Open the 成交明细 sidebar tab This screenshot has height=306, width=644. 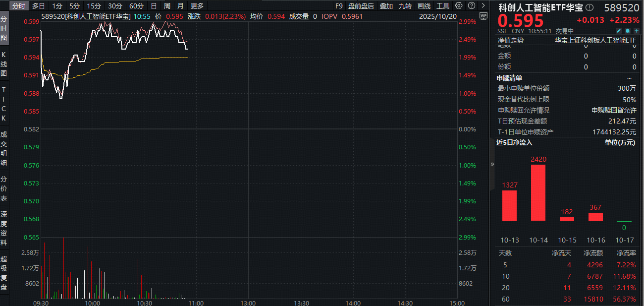point(4,148)
